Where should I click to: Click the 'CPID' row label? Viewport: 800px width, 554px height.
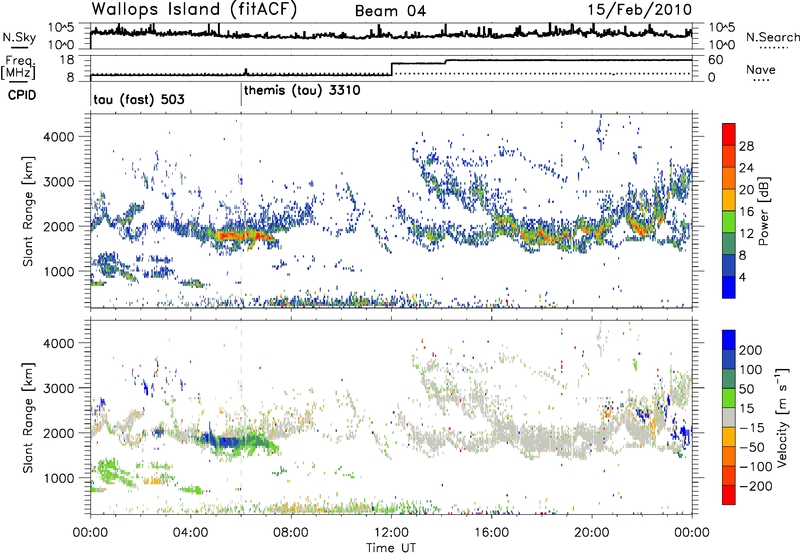[22, 95]
